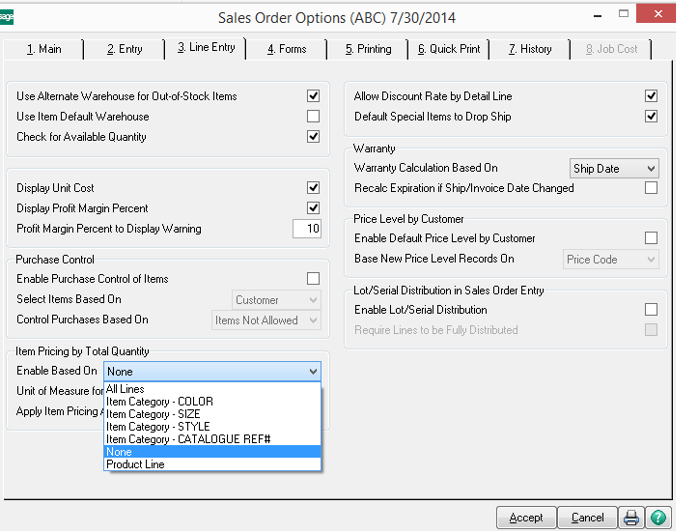Uncheck Display Unit Cost checkbox
Image resolution: width=676 pixels, height=531 pixels.
point(313,188)
